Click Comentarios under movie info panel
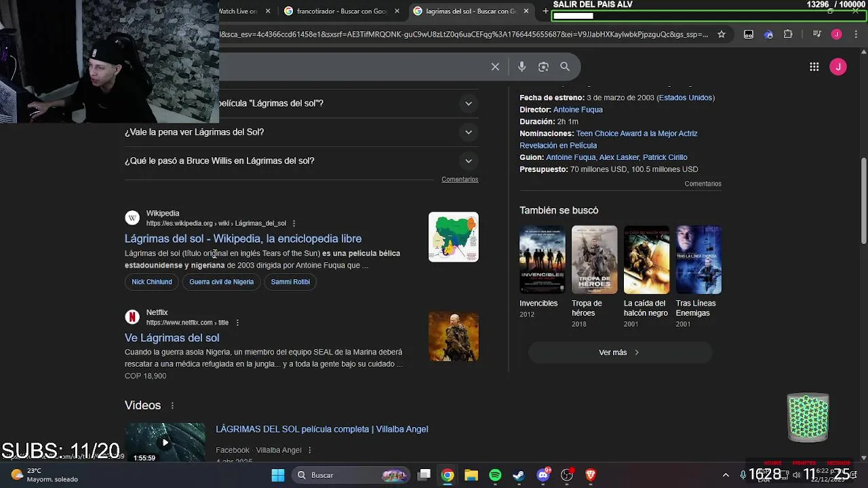 click(x=703, y=184)
